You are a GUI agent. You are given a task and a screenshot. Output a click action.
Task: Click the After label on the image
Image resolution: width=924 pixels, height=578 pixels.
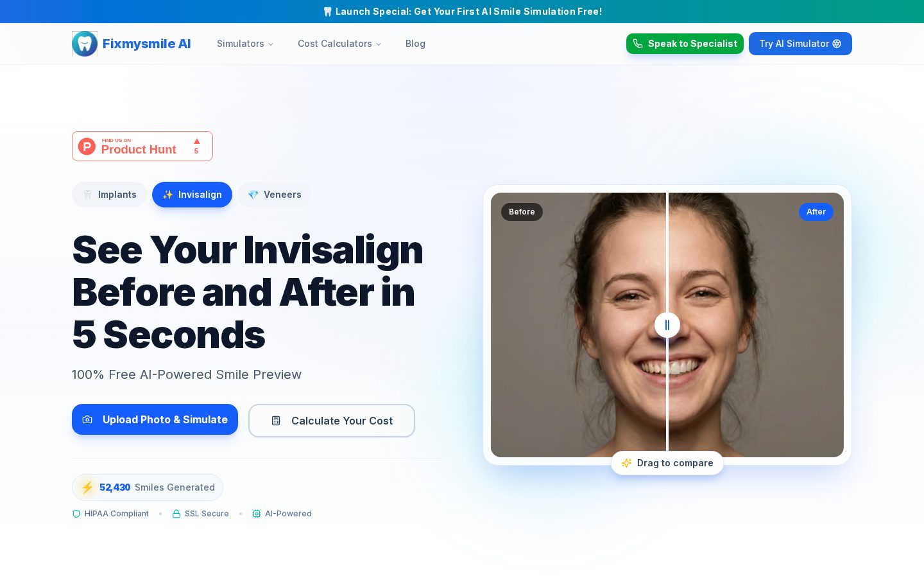(816, 212)
